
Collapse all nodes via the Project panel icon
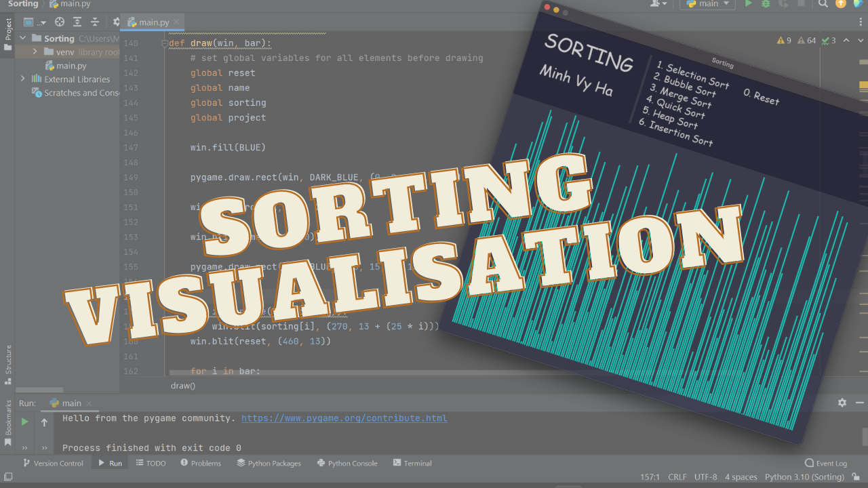(96, 22)
